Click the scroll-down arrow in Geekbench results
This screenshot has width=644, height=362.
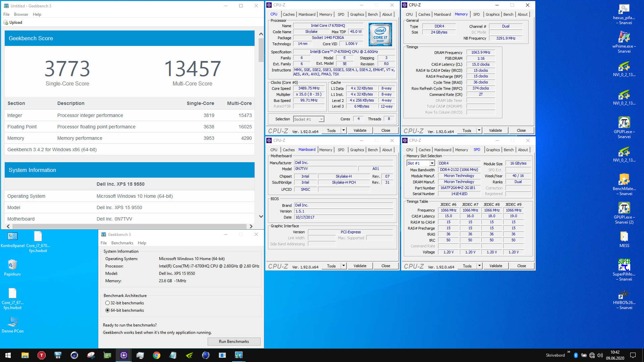(261, 217)
